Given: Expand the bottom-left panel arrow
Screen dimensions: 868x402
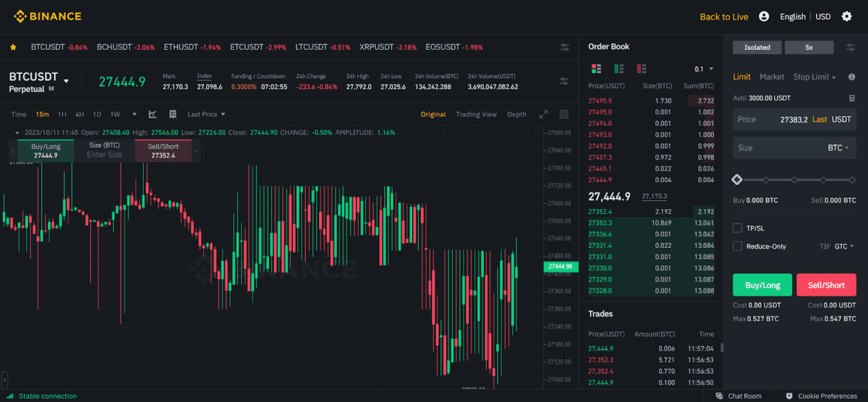Looking at the screenshot, I should [x=4, y=380].
